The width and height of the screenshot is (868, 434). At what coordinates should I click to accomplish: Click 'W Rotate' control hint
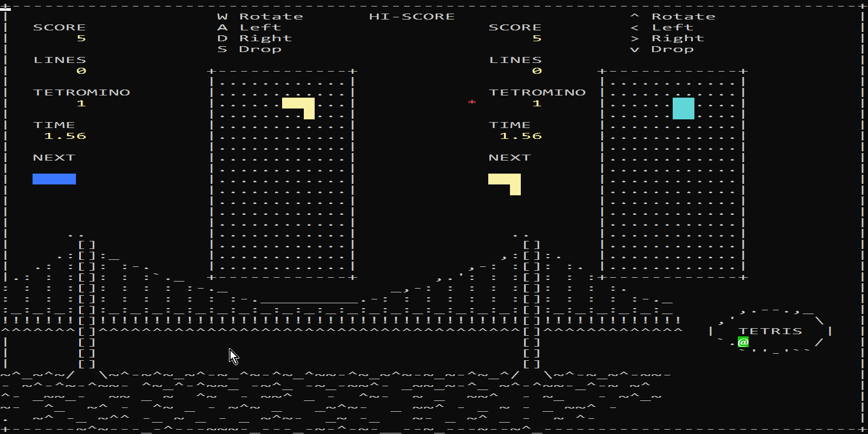260,16
